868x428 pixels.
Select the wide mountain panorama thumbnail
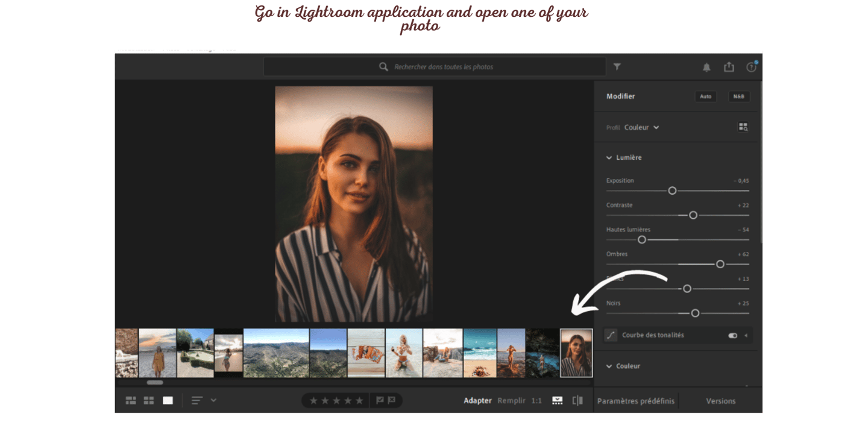(x=276, y=353)
